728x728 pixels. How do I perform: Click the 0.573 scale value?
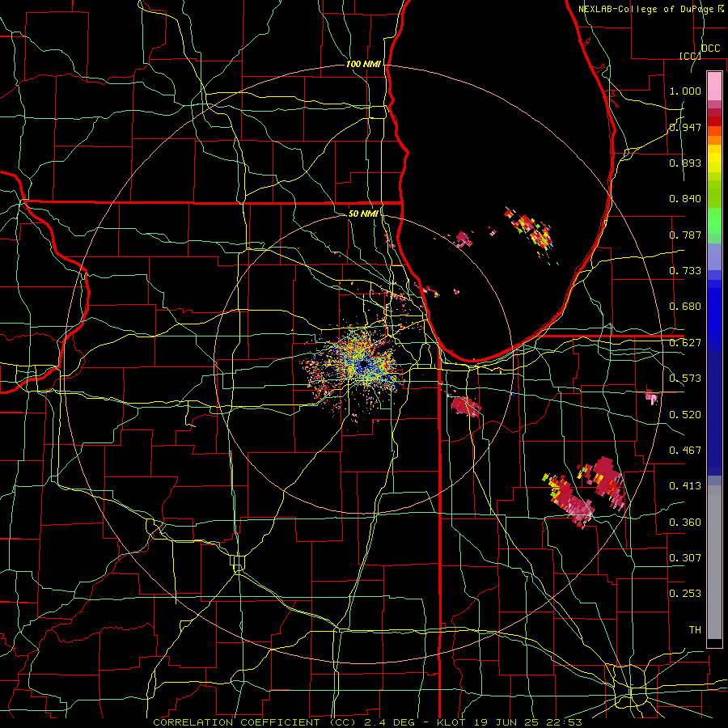pyautogui.click(x=685, y=379)
